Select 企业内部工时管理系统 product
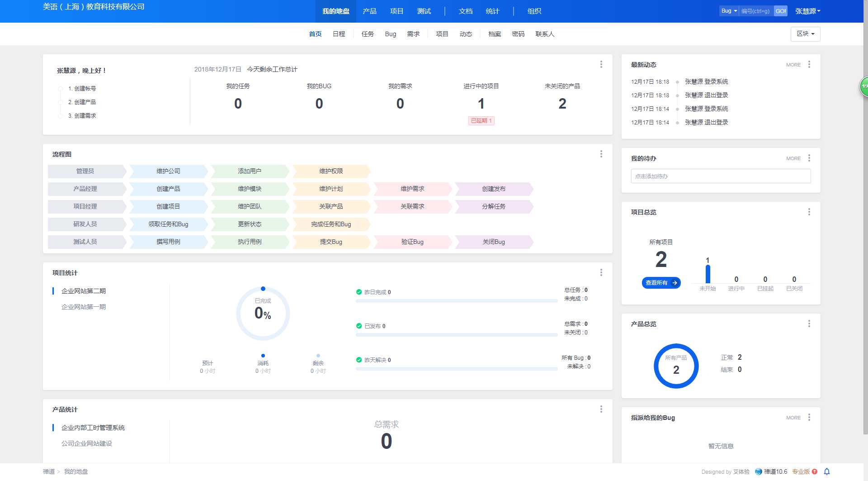The width and height of the screenshot is (868, 481). [93, 428]
